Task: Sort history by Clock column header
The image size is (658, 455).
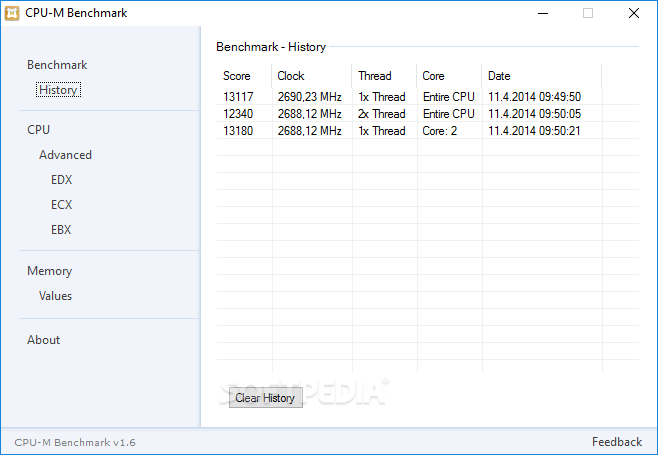Action: point(312,76)
